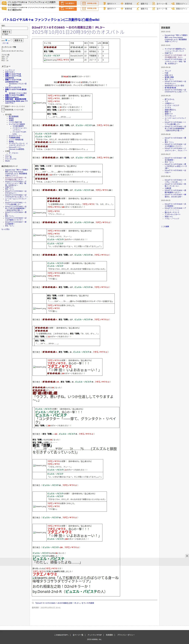Open FS蚊 in the update history
Viewport: 189px width, 644px height.
166,73
